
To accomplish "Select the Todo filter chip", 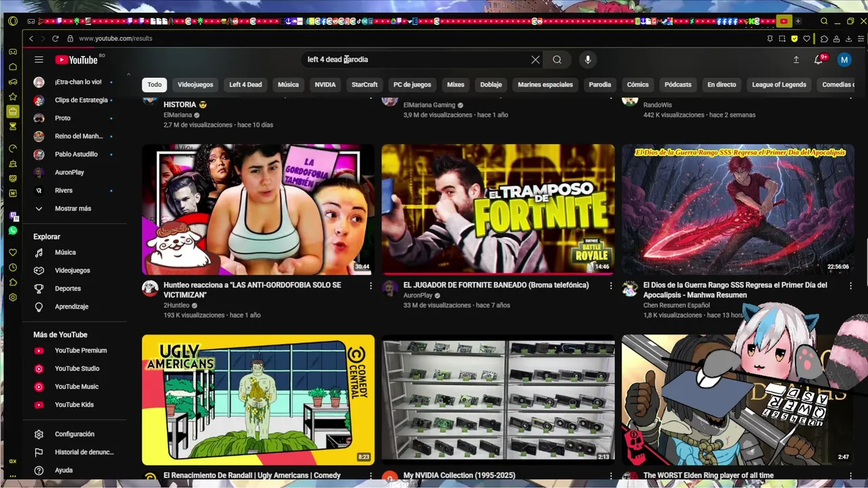I will point(155,85).
